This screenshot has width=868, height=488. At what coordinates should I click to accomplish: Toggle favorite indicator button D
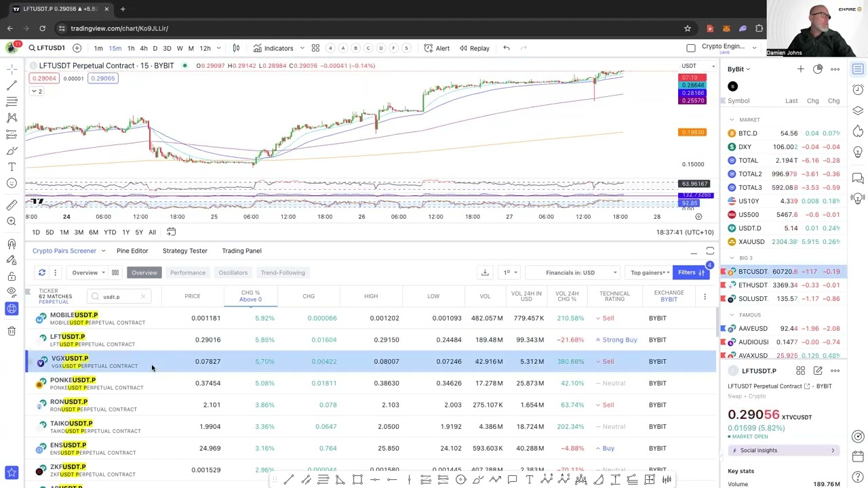pyautogui.click(x=381, y=48)
